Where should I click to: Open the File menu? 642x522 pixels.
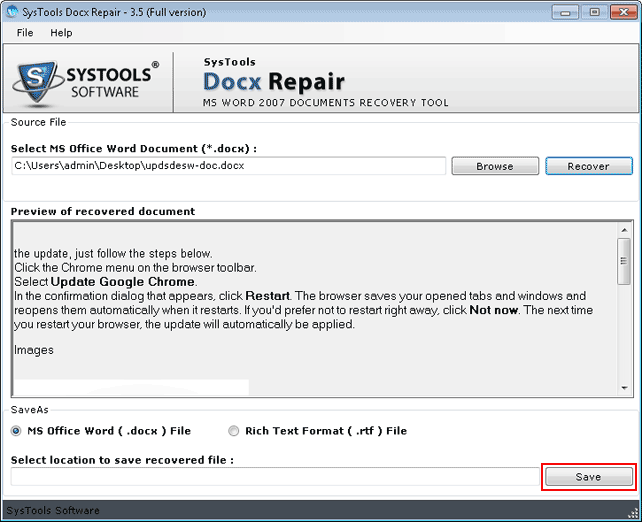coord(25,33)
